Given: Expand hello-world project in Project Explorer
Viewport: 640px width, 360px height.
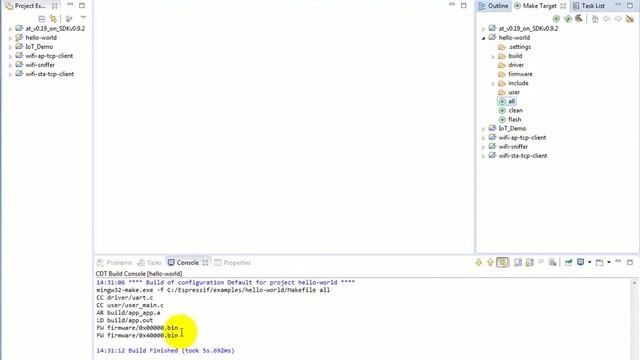Looking at the screenshot, I should pyautogui.click(x=10, y=38).
